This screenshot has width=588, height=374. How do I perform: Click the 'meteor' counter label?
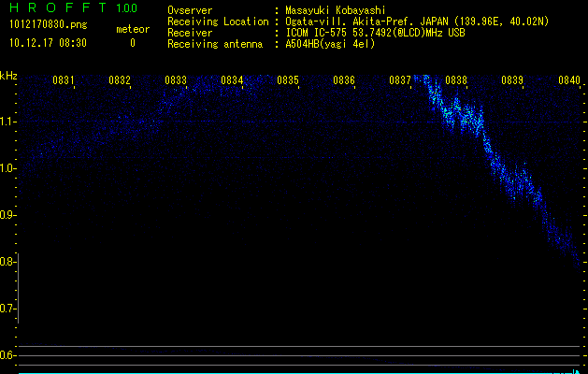133,29
